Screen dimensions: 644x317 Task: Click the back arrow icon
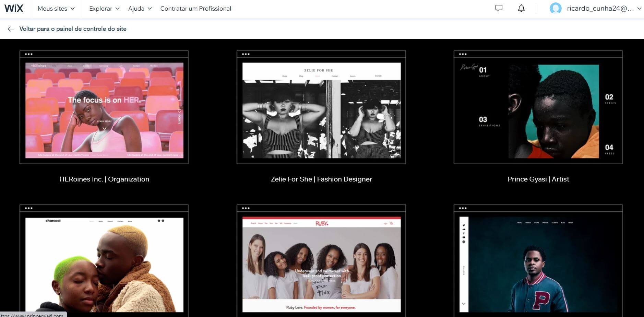(x=11, y=29)
